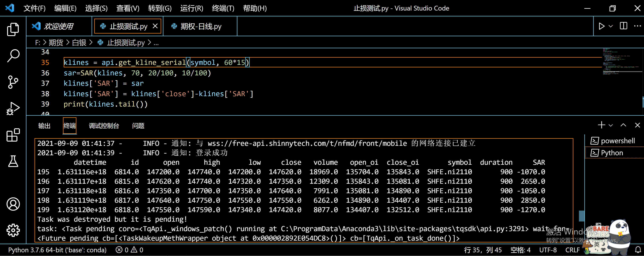Switch to the 终端 panel tab
Screen dimensions: 644x256
pos(69,126)
